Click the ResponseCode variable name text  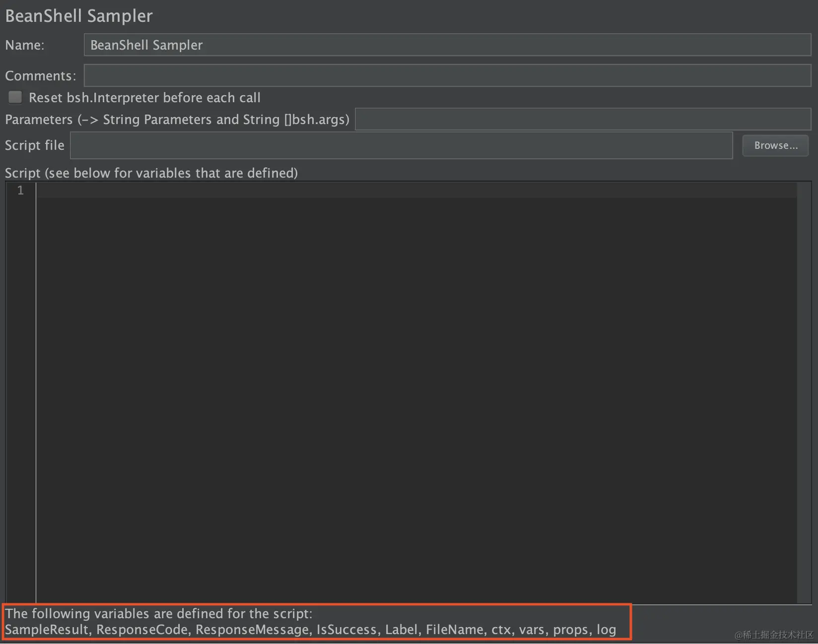point(144,629)
